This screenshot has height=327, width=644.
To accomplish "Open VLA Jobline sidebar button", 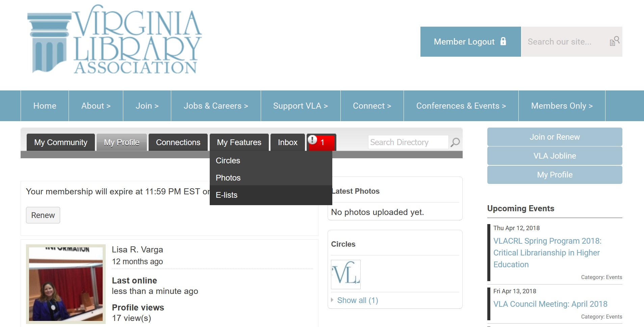I will click(x=555, y=156).
